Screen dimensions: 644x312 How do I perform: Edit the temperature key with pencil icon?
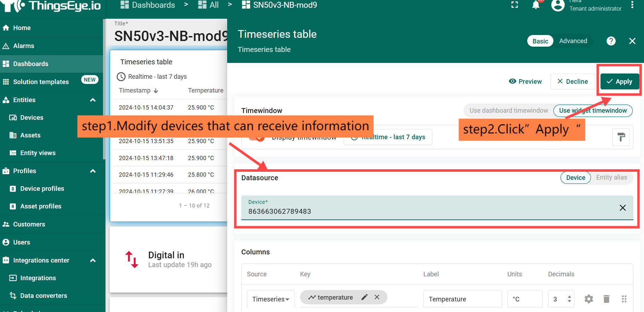click(364, 297)
